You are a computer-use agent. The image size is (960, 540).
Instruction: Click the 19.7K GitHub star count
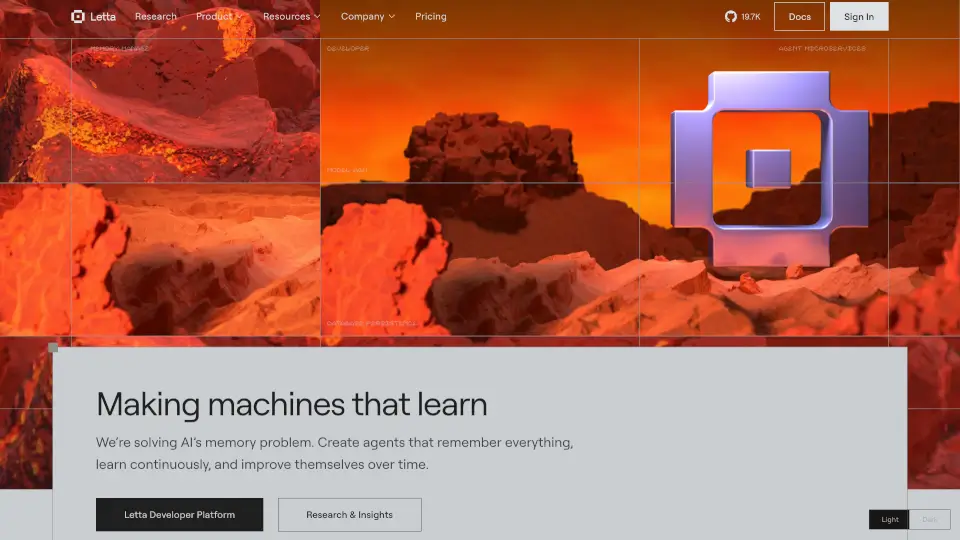point(750,16)
